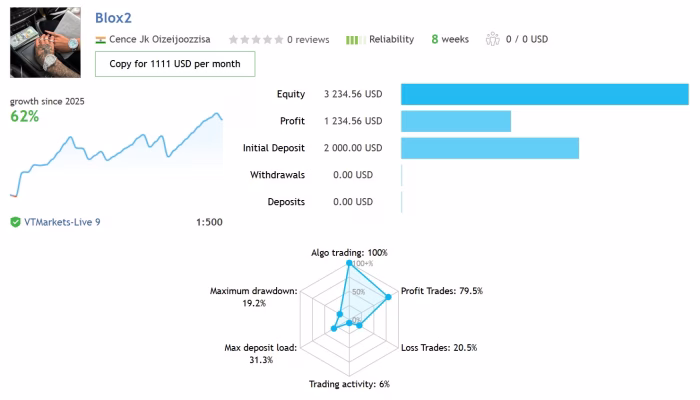Click the Initial Deposit bar
This screenshot has height=400, width=700.
[x=490, y=148]
